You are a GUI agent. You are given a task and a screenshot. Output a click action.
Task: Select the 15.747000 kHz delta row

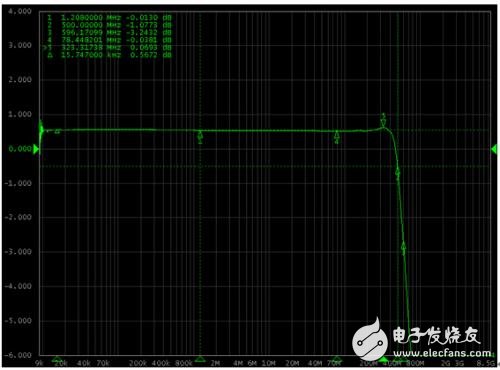(109, 55)
